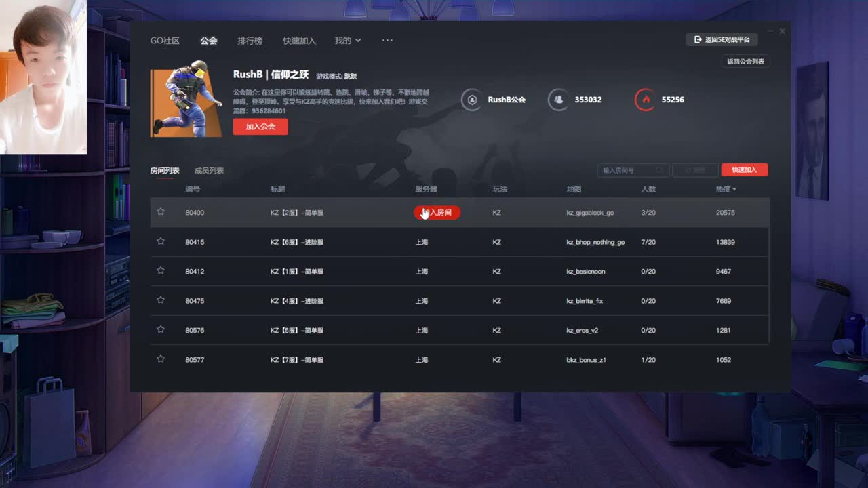Click room number 80415
868x488 pixels.
pyautogui.click(x=195, y=242)
